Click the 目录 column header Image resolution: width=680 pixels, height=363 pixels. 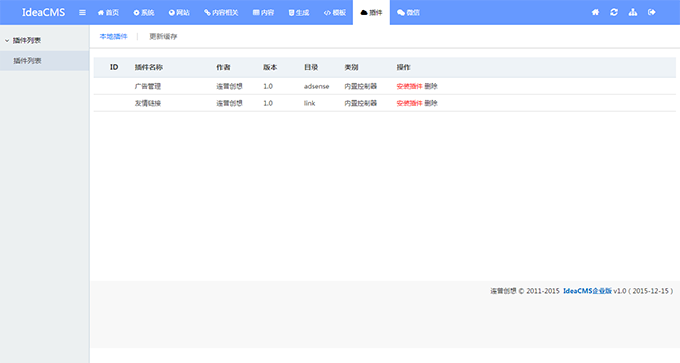311,67
